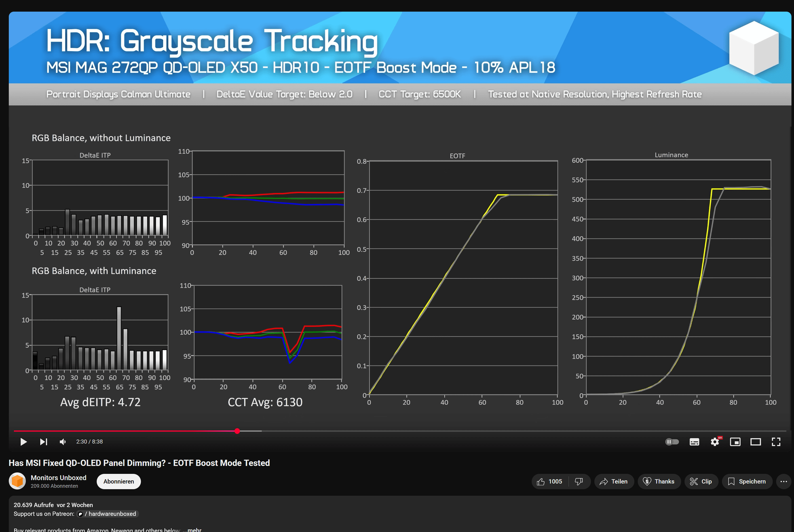Open the player settings gear
794x532 pixels.
coord(715,442)
